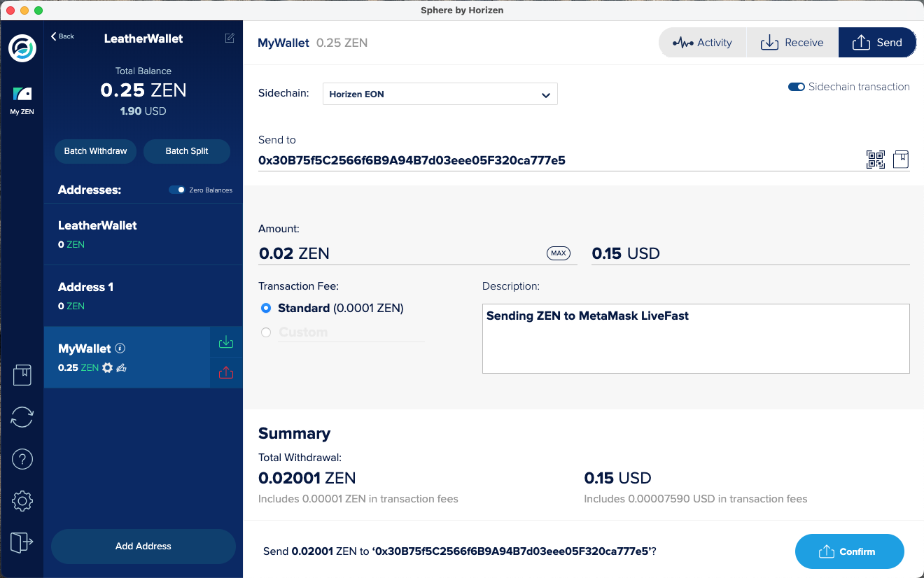The height and width of the screenshot is (578, 924).
Task: Switch to the Activity tab
Action: (703, 43)
